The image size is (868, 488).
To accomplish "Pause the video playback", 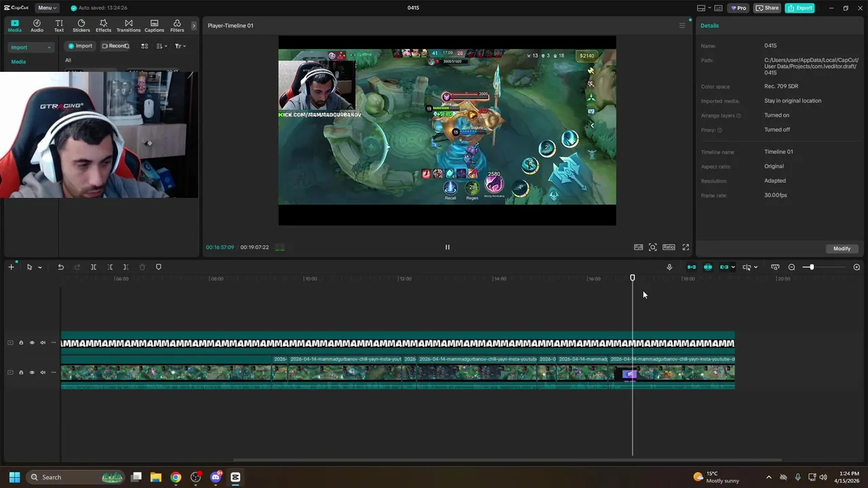I will click(x=448, y=247).
